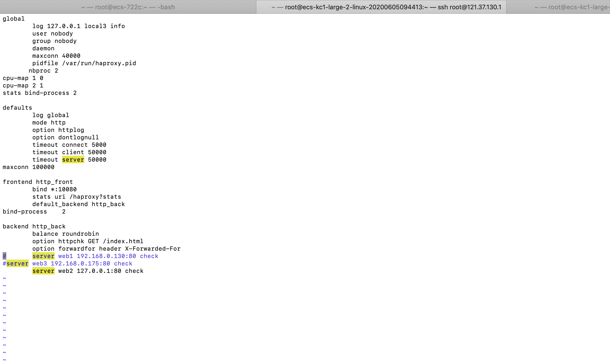Click the 'stats uri /haproxy?stats' line

coord(77,197)
